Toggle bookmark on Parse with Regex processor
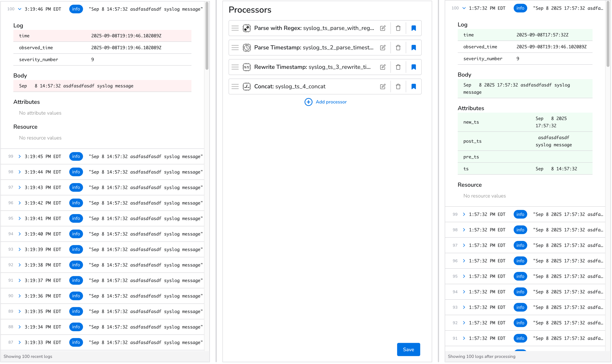 [414, 28]
